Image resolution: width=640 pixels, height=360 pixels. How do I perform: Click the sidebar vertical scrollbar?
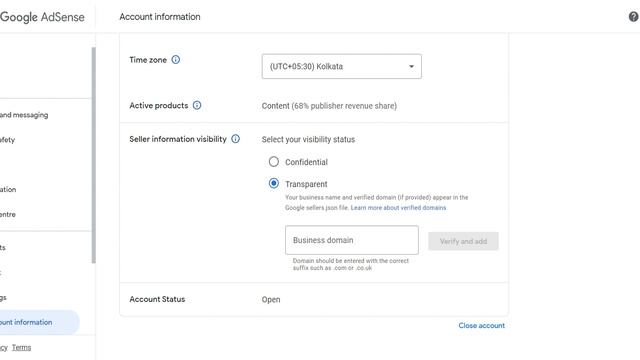[x=93, y=155]
